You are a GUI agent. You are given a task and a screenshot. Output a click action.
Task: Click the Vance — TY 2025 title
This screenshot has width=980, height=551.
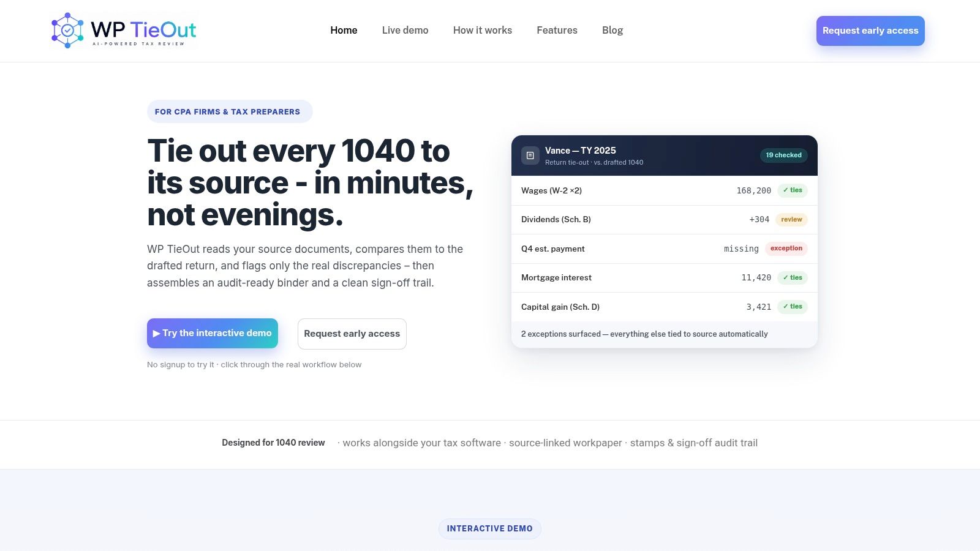[x=581, y=150]
